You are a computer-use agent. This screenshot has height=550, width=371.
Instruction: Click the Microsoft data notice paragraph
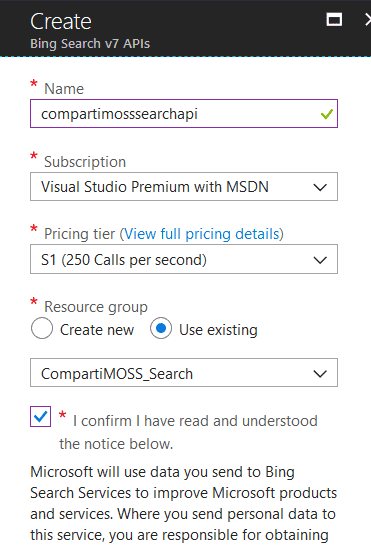pyautogui.click(x=183, y=504)
